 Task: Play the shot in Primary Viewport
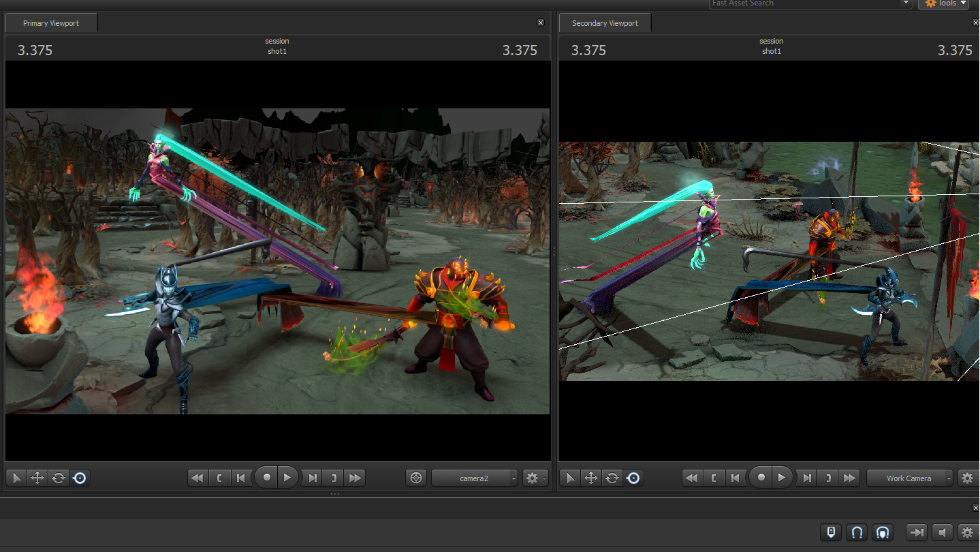pos(287,478)
